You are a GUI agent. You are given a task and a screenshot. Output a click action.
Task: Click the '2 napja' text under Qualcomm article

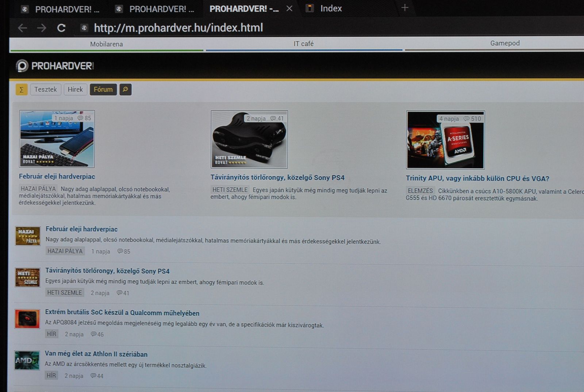click(74, 334)
